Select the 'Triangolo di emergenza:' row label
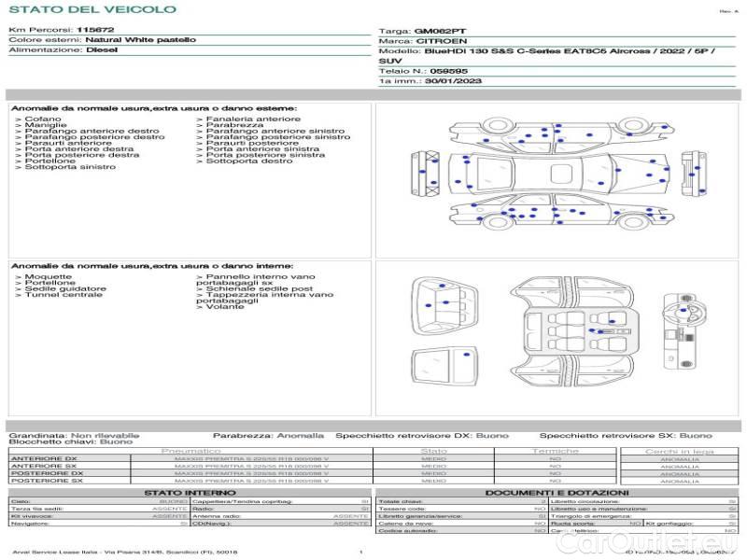This screenshot has width=747, height=560. pos(591,516)
